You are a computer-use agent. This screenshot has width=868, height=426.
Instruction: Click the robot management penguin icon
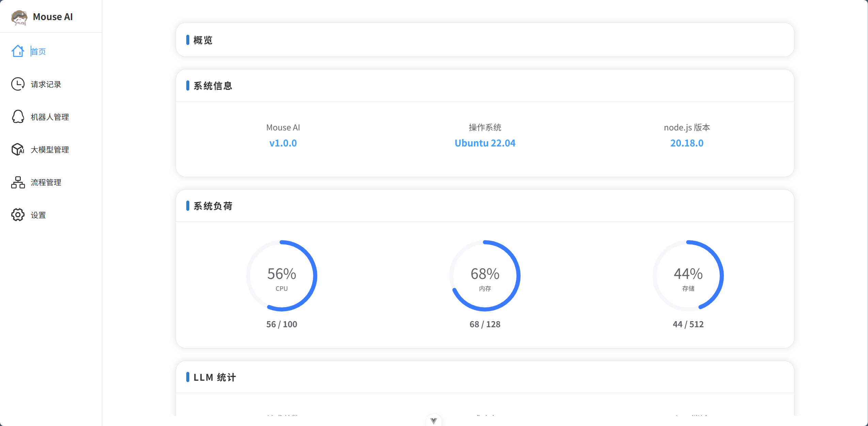click(x=18, y=117)
